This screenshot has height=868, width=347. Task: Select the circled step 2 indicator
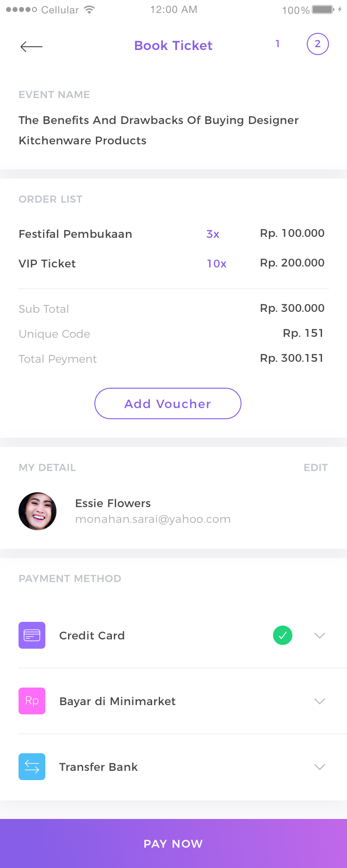(318, 44)
